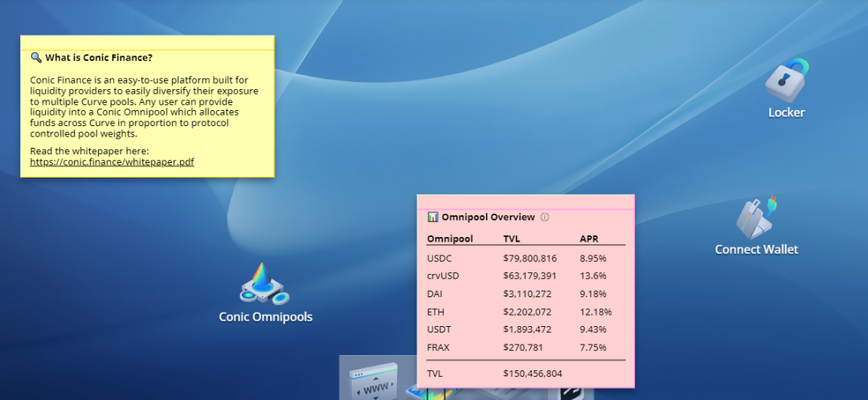The width and height of the screenshot is (868, 400).
Task: Open the conic.finance/whitepaper.pdf link
Action: [x=112, y=162]
